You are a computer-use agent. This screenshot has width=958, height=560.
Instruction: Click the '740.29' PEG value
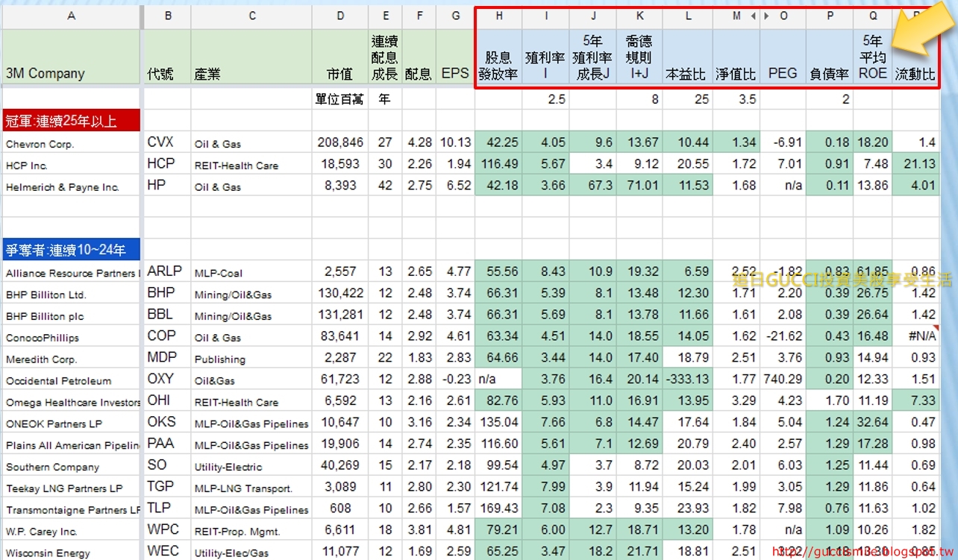coord(783,379)
